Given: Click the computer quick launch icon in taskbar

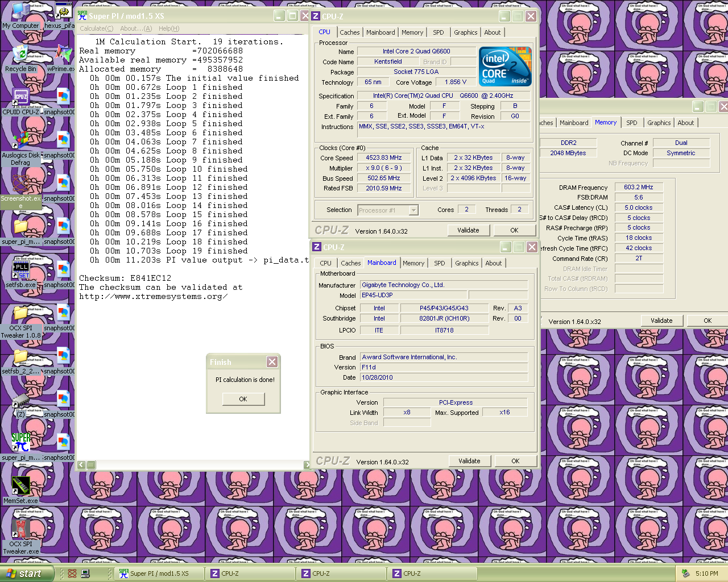Looking at the screenshot, I should (85, 573).
